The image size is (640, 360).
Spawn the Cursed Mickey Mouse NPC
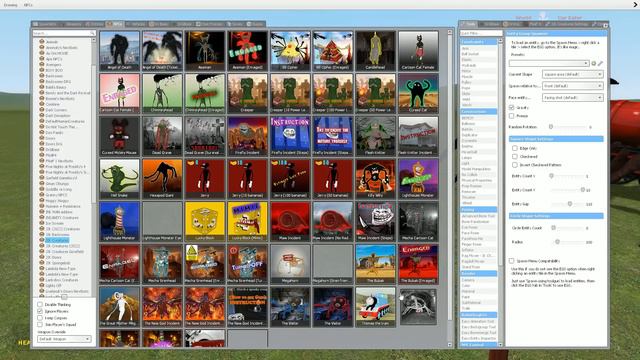[x=119, y=136]
